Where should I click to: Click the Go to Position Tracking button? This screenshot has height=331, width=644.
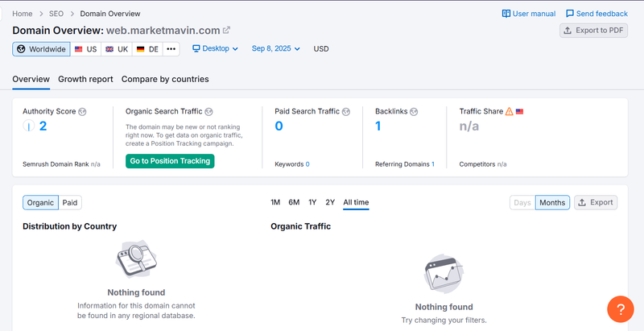click(x=170, y=161)
